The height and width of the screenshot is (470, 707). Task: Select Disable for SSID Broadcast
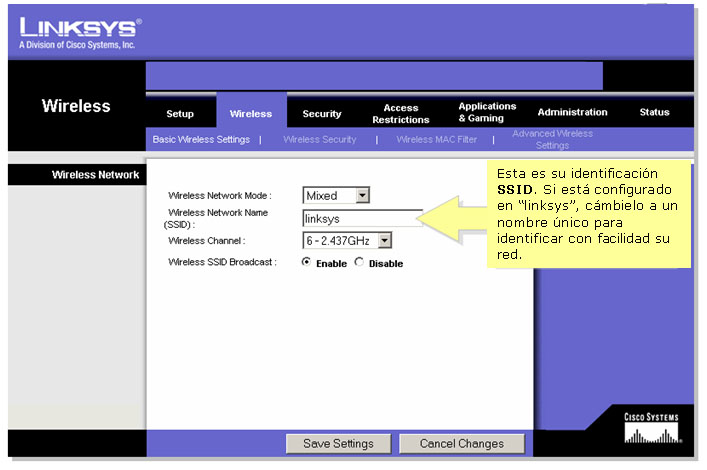(359, 262)
